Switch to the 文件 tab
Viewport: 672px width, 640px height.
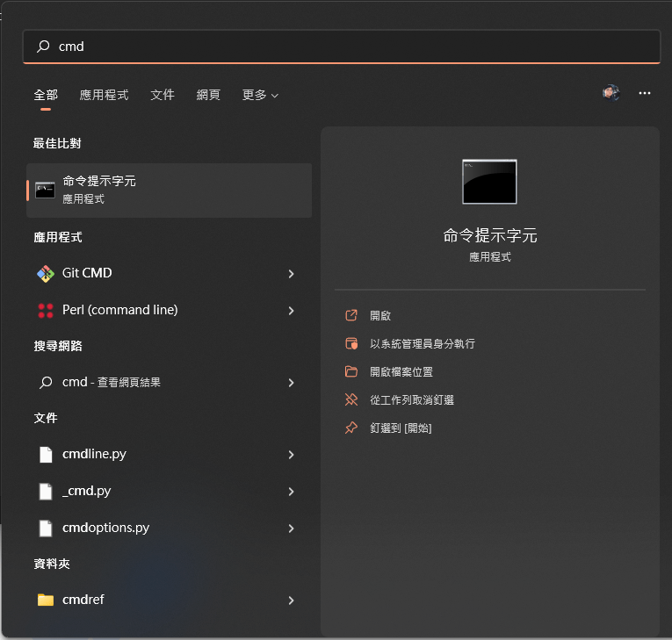tap(163, 95)
